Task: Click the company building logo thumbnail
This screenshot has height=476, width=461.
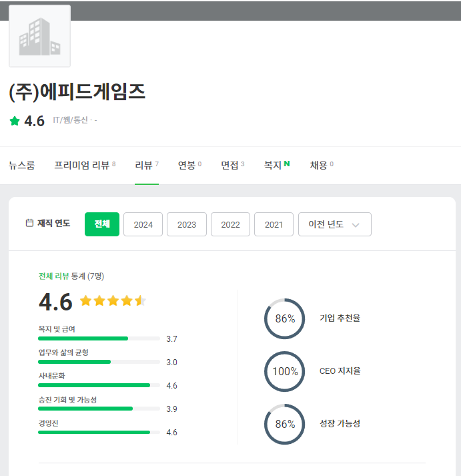Action: (40, 36)
